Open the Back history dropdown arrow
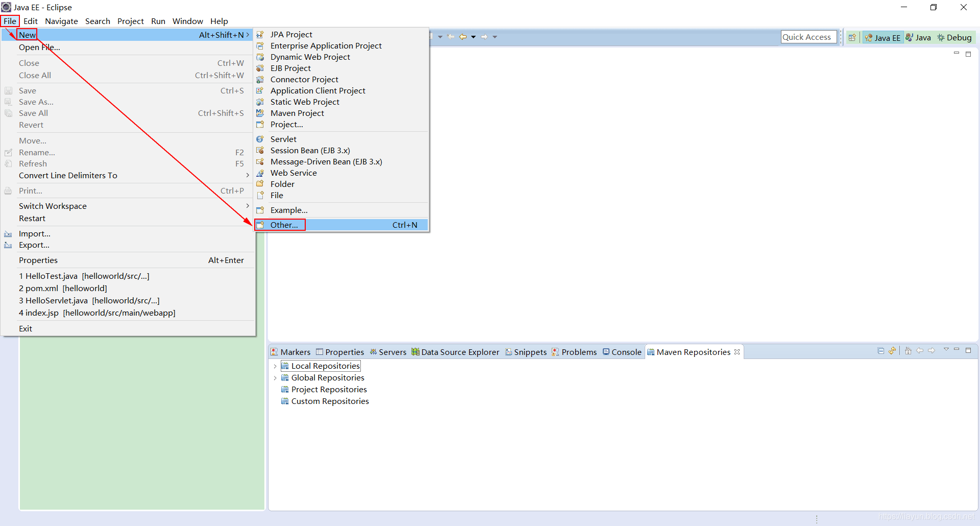The image size is (980, 526). [x=473, y=37]
